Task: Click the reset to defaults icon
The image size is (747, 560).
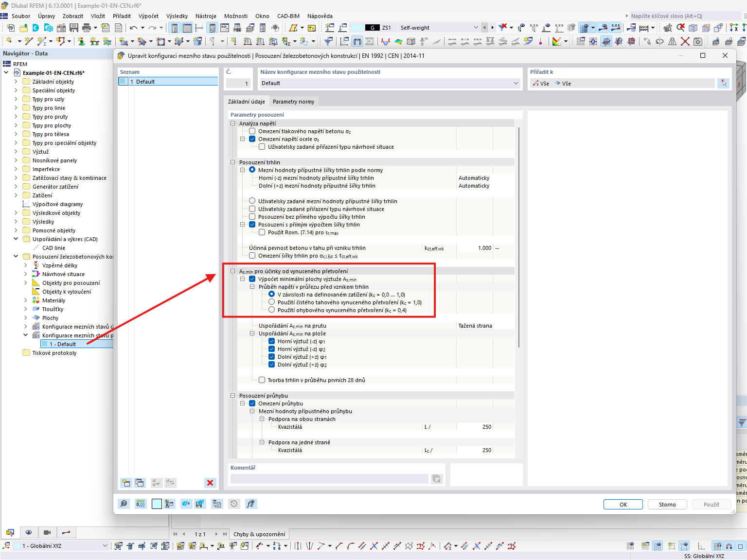Action: point(234,504)
